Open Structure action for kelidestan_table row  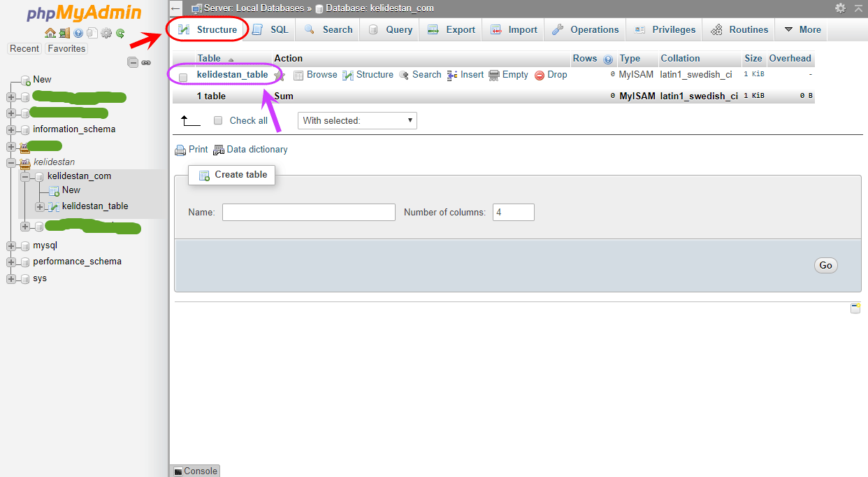(x=368, y=75)
